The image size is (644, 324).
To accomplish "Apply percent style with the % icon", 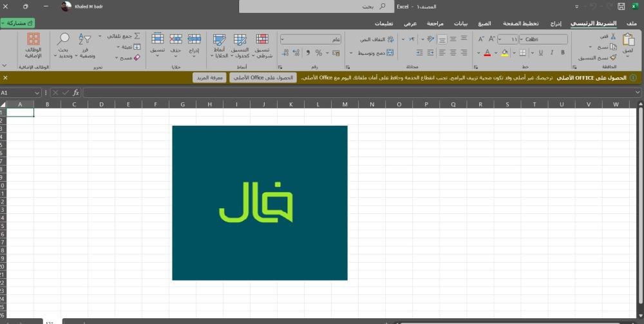I will click(319, 53).
